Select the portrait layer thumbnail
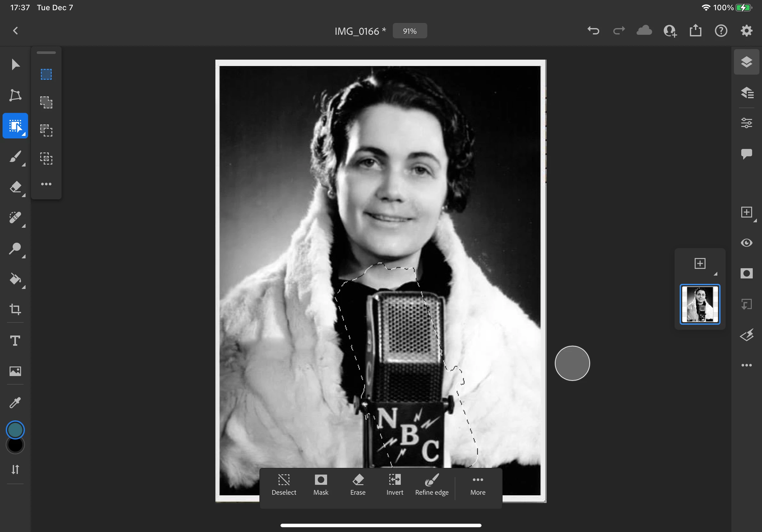The width and height of the screenshot is (762, 532). [x=699, y=304]
